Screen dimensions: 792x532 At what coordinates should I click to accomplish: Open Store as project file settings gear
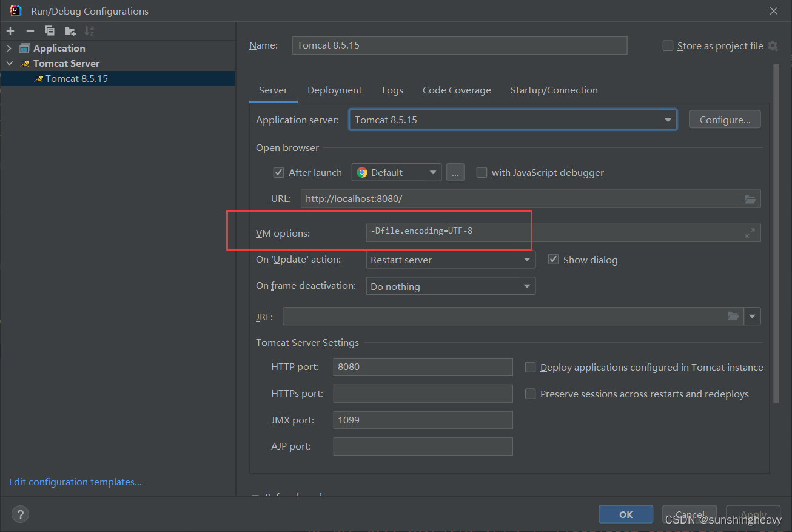pyautogui.click(x=773, y=45)
